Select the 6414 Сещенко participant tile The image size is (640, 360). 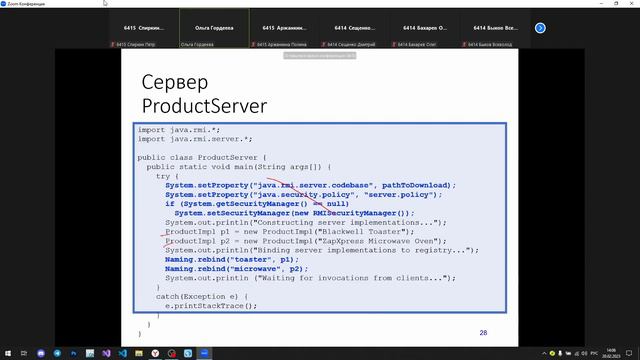[x=355, y=28]
